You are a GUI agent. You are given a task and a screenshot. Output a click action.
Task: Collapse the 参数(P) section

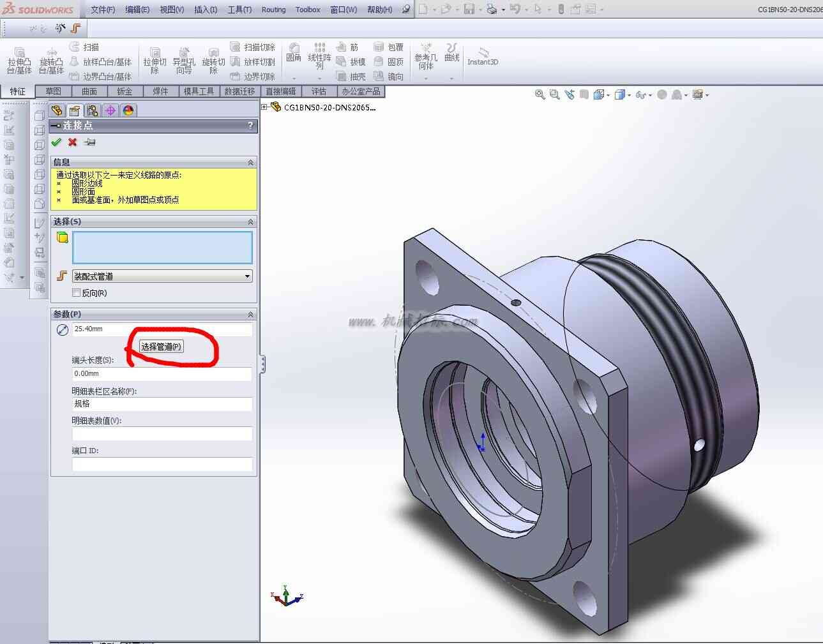250,314
